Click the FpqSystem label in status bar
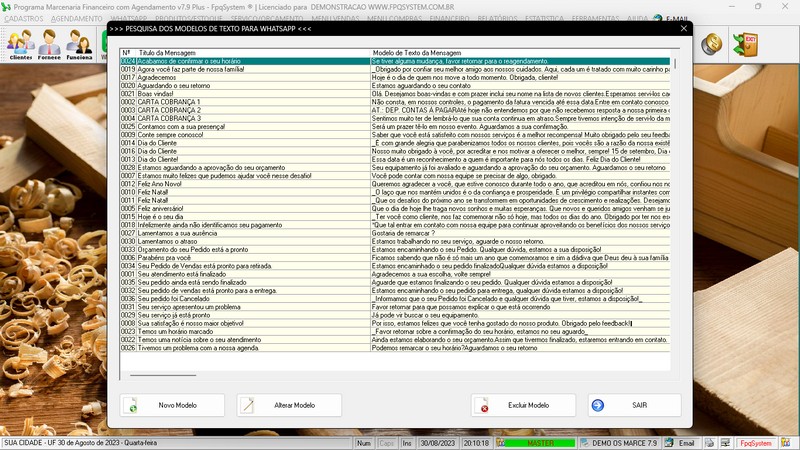800x450 pixels. pyautogui.click(x=756, y=443)
